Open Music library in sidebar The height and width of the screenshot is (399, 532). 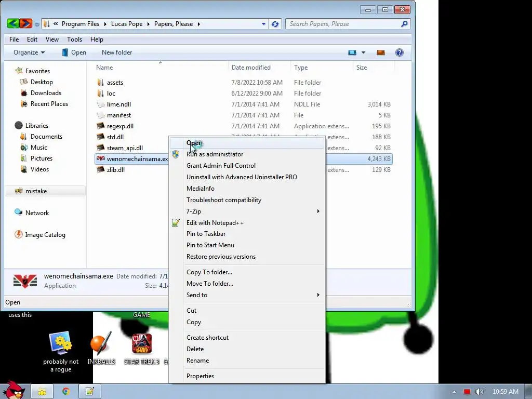(38, 147)
